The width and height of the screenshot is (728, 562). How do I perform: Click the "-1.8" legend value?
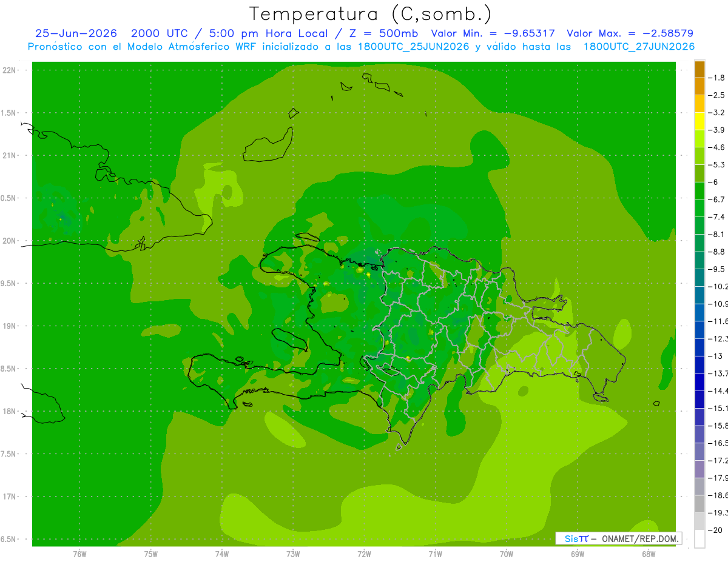pyautogui.click(x=717, y=78)
